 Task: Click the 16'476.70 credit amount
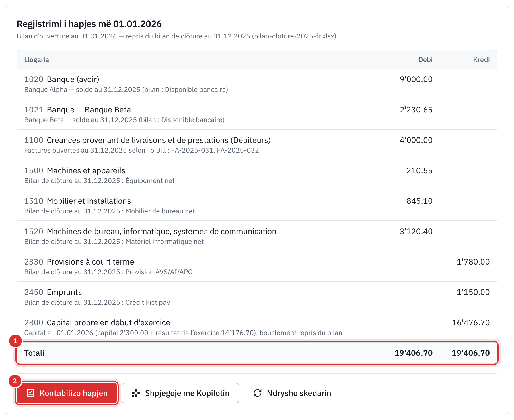click(x=471, y=323)
